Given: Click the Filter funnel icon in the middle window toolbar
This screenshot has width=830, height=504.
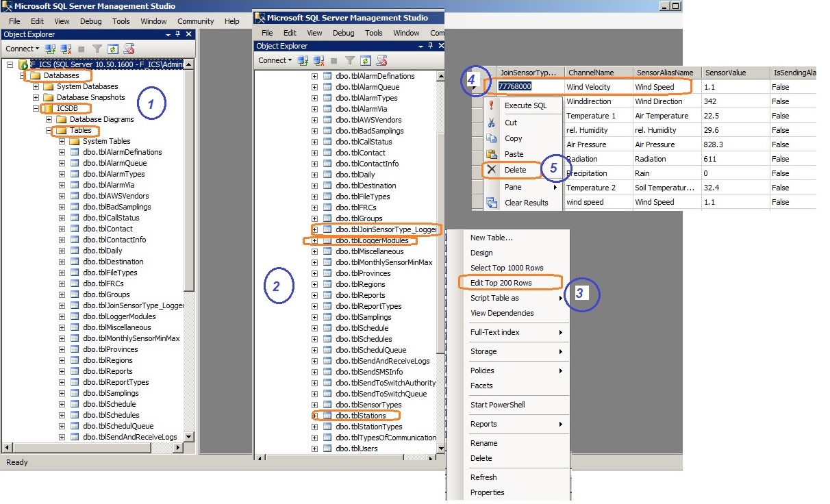Looking at the screenshot, I should (349, 60).
